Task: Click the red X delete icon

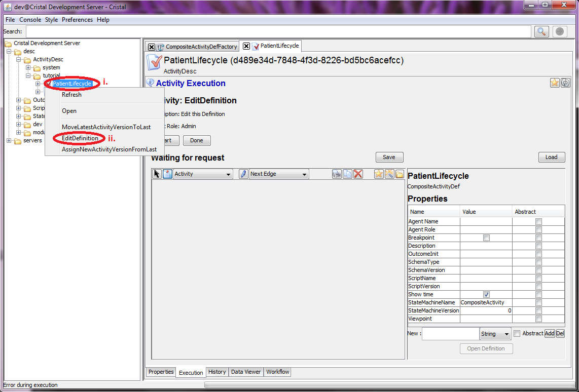Action: (358, 174)
